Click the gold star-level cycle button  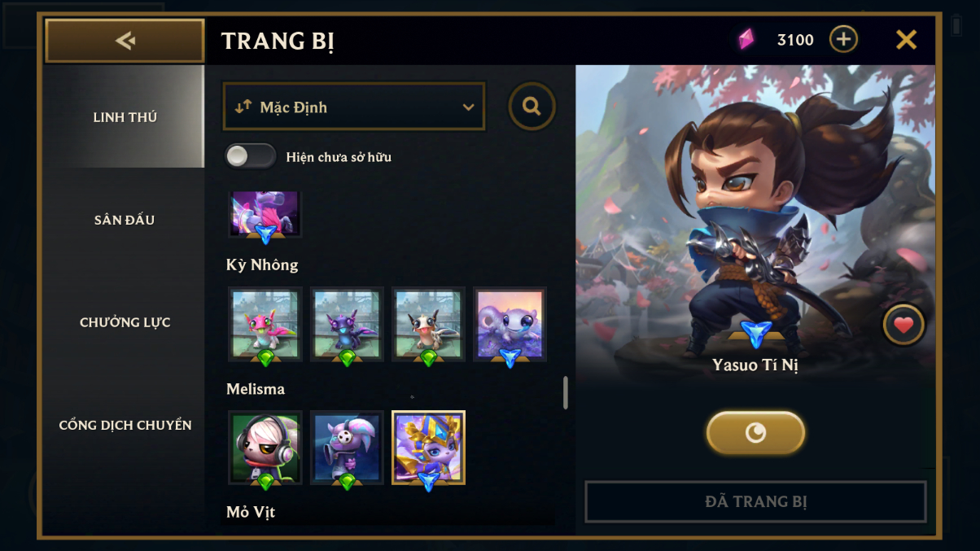tap(755, 432)
